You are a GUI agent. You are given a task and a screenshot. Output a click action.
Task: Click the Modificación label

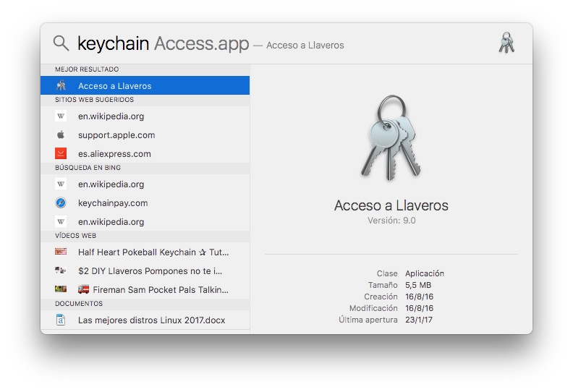[x=373, y=308]
